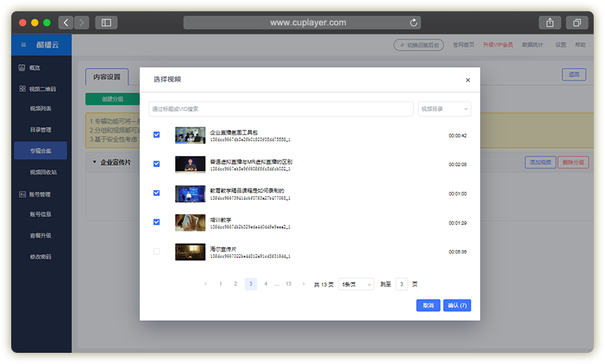The height and width of the screenshot is (364, 605).
Task: Switch to the 内容设置 tab
Action: [x=107, y=76]
